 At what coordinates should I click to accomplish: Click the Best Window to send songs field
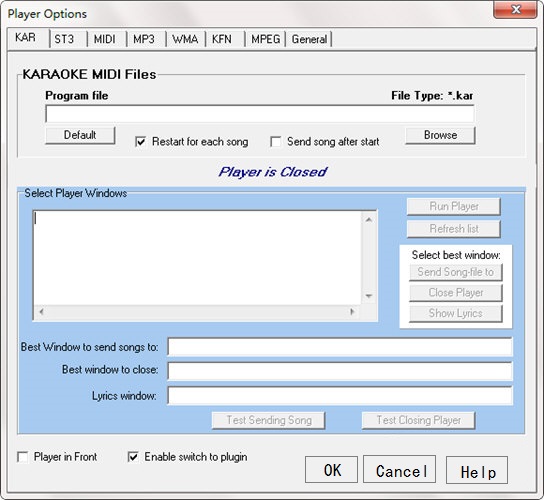click(x=340, y=347)
